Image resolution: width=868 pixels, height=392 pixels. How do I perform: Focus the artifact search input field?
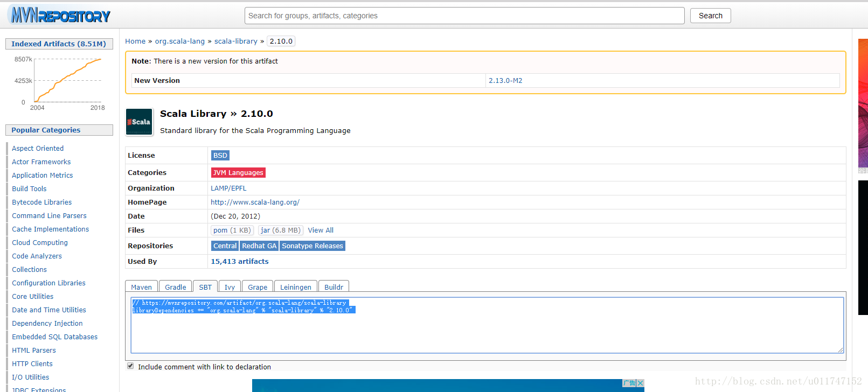[x=464, y=16]
